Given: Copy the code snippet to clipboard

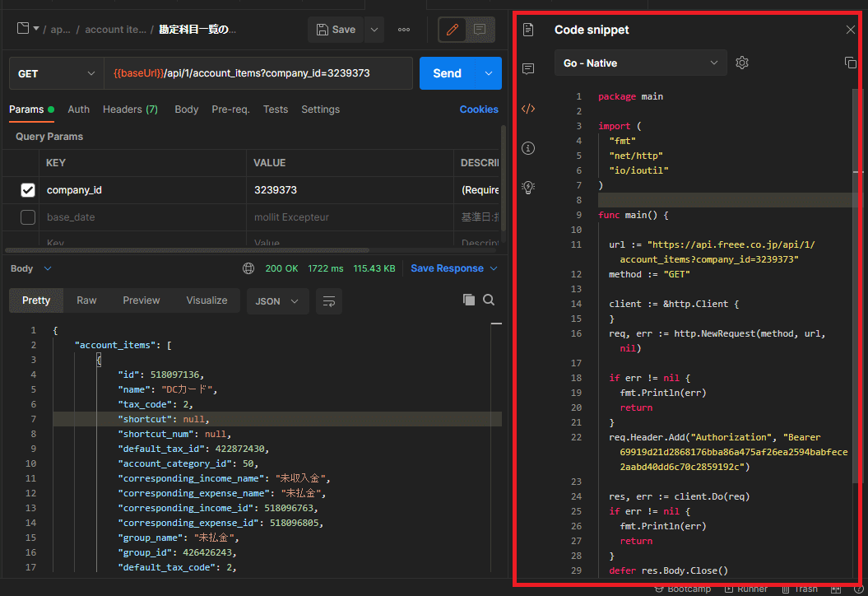Looking at the screenshot, I should tap(850, 63).
